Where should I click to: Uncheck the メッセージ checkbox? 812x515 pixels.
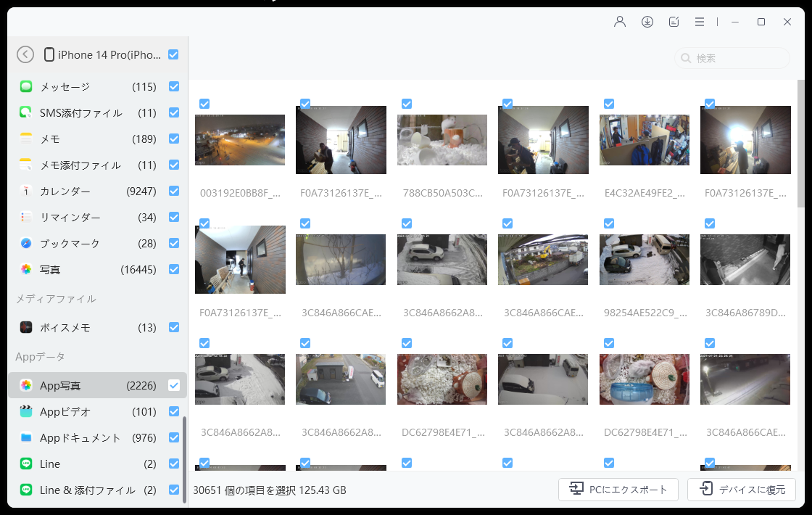click(x=174, y=86)
